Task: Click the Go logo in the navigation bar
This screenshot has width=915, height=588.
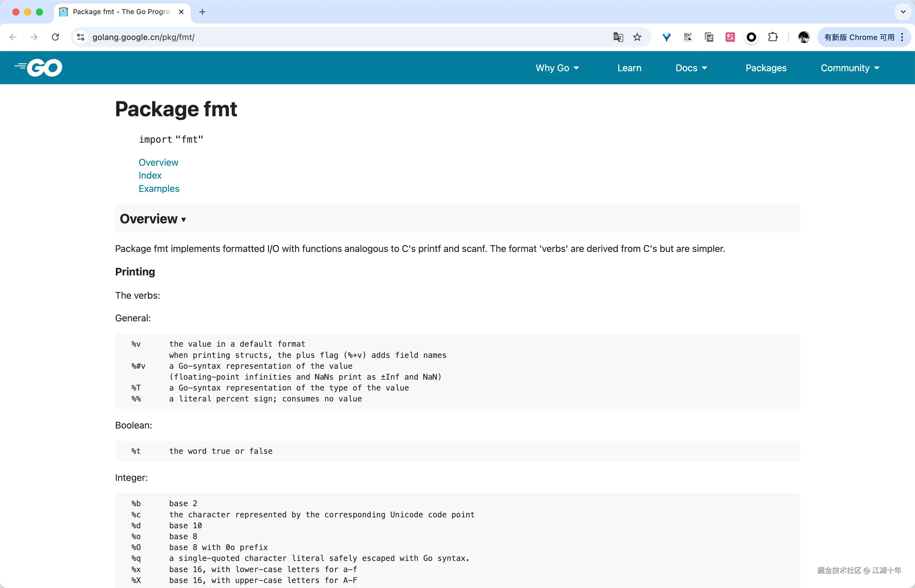Action: (38, 68)
